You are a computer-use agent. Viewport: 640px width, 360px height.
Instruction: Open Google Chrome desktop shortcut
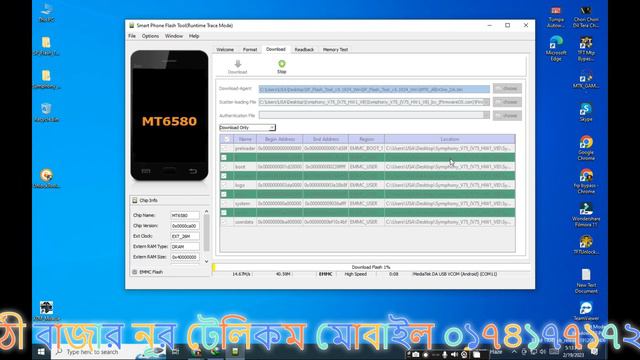(586, 148)
